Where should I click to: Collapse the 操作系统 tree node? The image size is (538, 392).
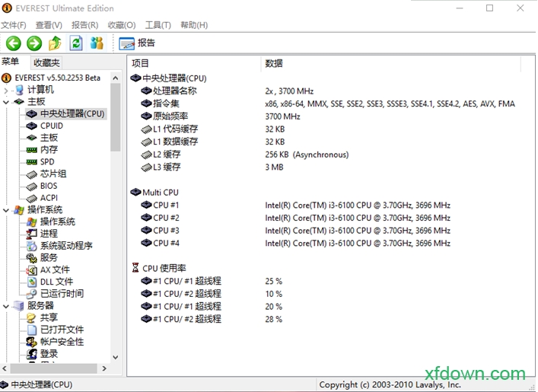click(7, 210)
